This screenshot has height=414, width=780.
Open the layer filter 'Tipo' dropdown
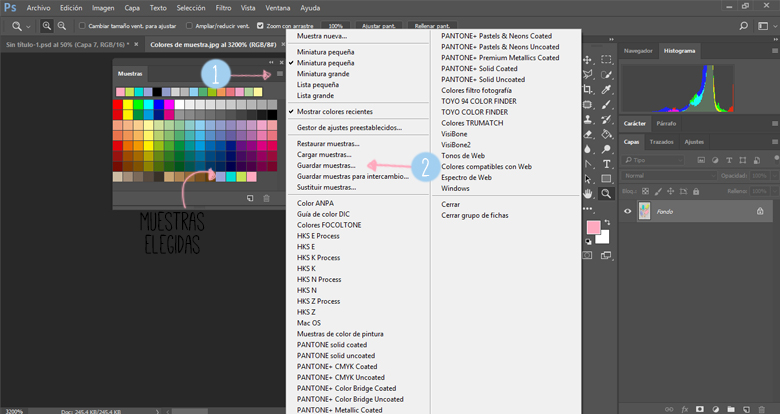click(654, 160)
